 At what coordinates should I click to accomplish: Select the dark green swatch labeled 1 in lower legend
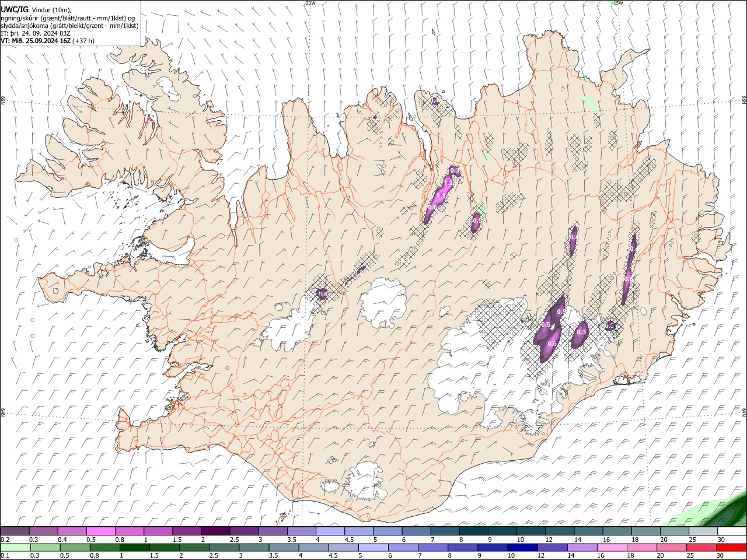pos(134,547)
